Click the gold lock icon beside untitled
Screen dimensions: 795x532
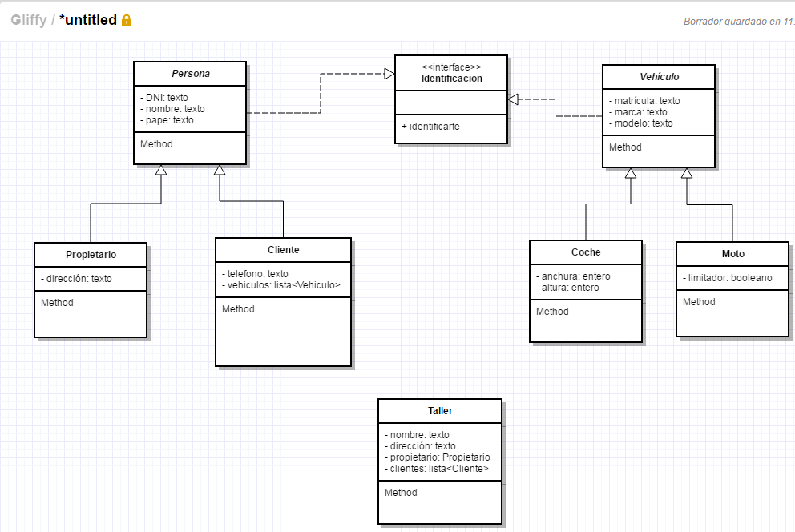127,20
